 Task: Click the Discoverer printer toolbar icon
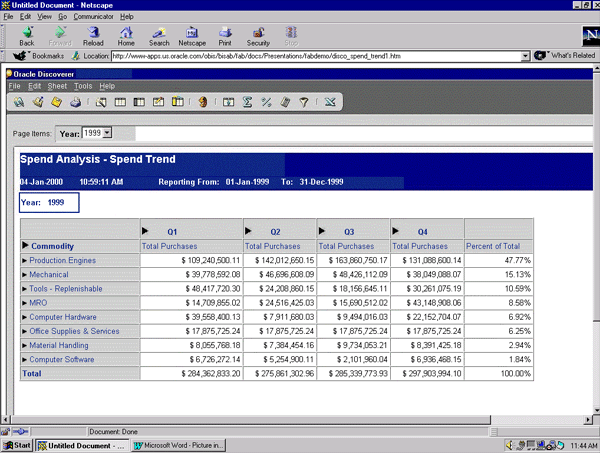pos(75,102)
